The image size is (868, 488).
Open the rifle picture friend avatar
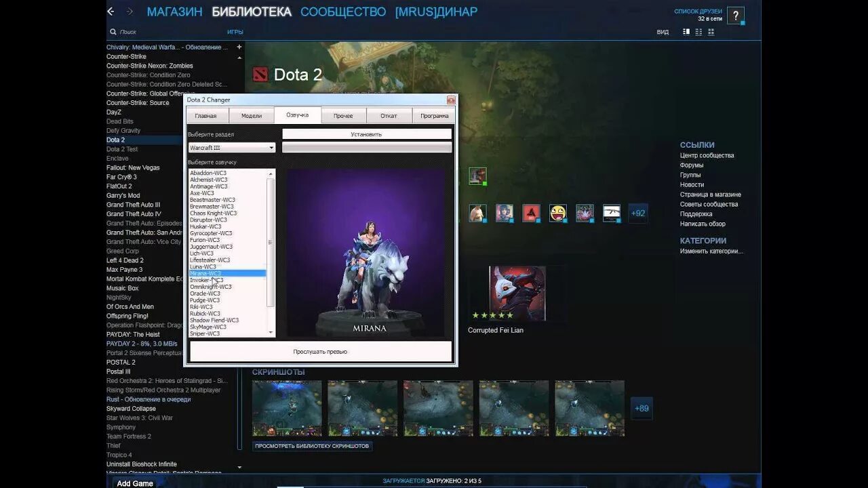612,213
